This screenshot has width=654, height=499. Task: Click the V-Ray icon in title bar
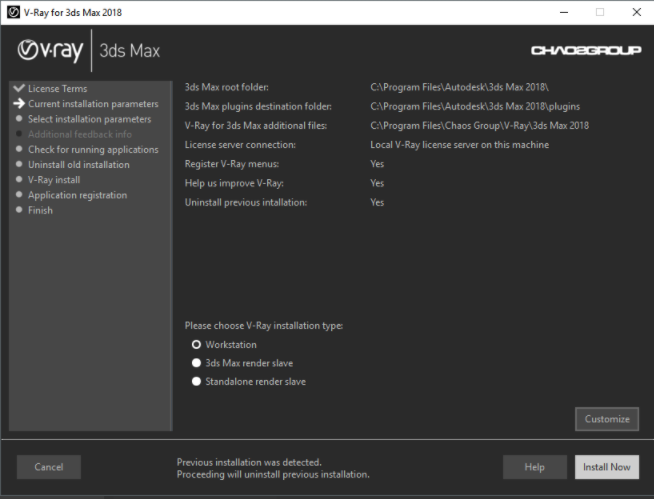coord(13,12)
